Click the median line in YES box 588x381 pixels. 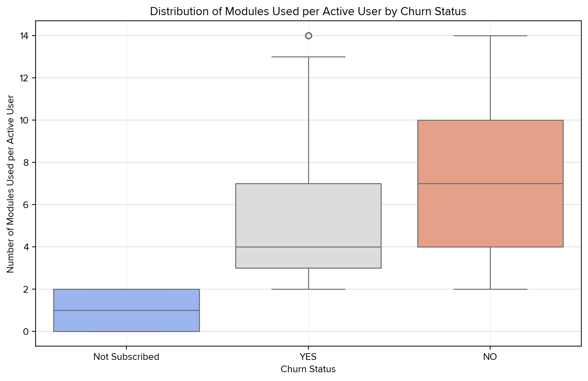pos(308,247)
